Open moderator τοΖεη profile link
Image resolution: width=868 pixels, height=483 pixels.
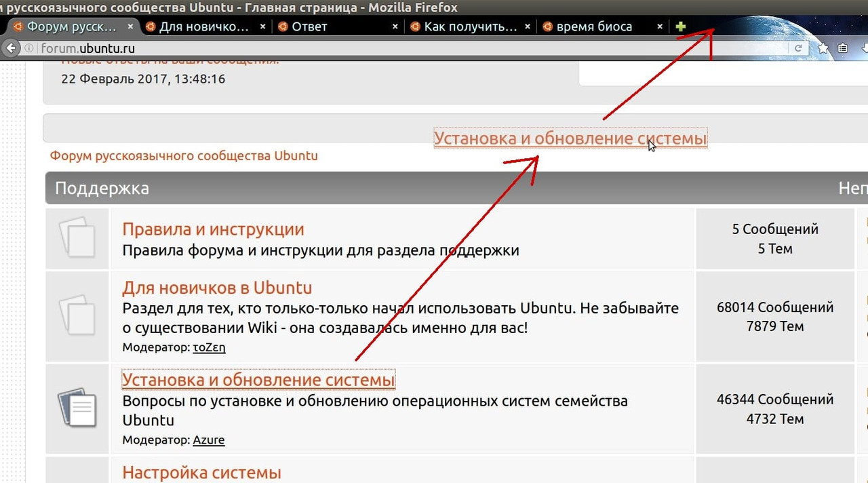click(209, 347)
